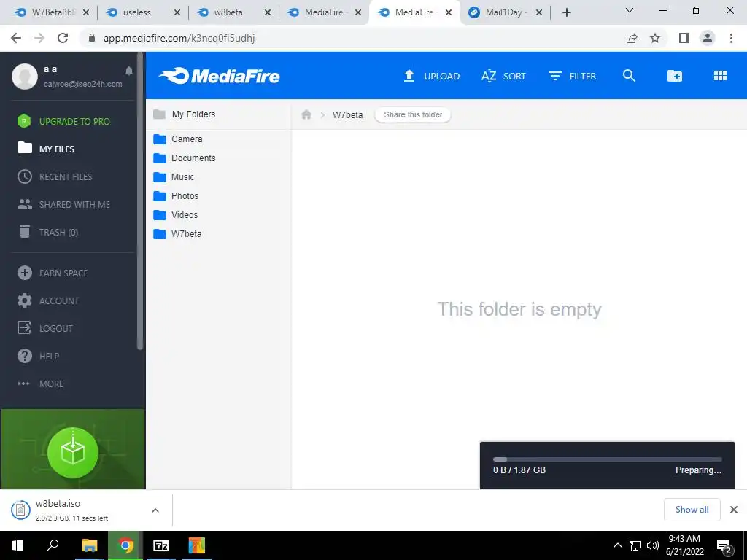Open Windows Start menu
This screenshot has height=560, width=747.
tap(18, 545)
